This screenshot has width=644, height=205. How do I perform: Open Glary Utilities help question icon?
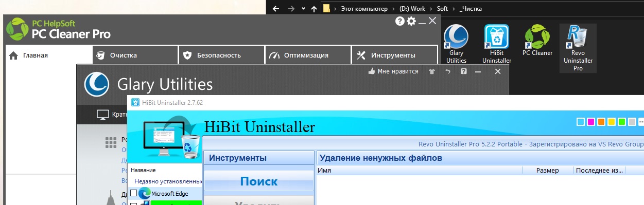coord(463,71)
